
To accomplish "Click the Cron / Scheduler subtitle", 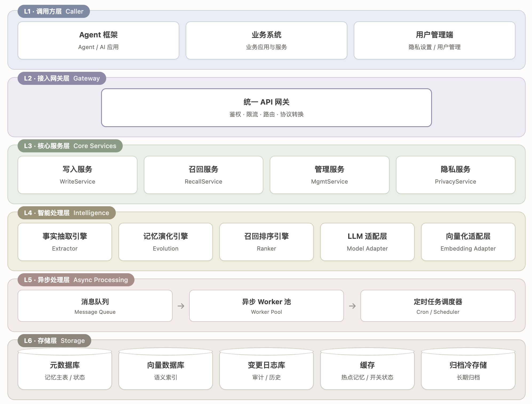I will (x=438, y=312).
